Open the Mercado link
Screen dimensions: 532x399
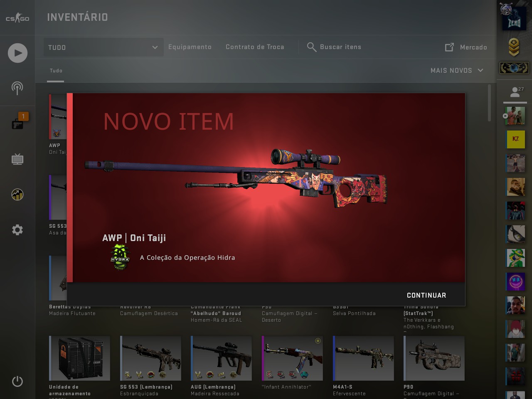pyautogui.click(x=466, y=47)
